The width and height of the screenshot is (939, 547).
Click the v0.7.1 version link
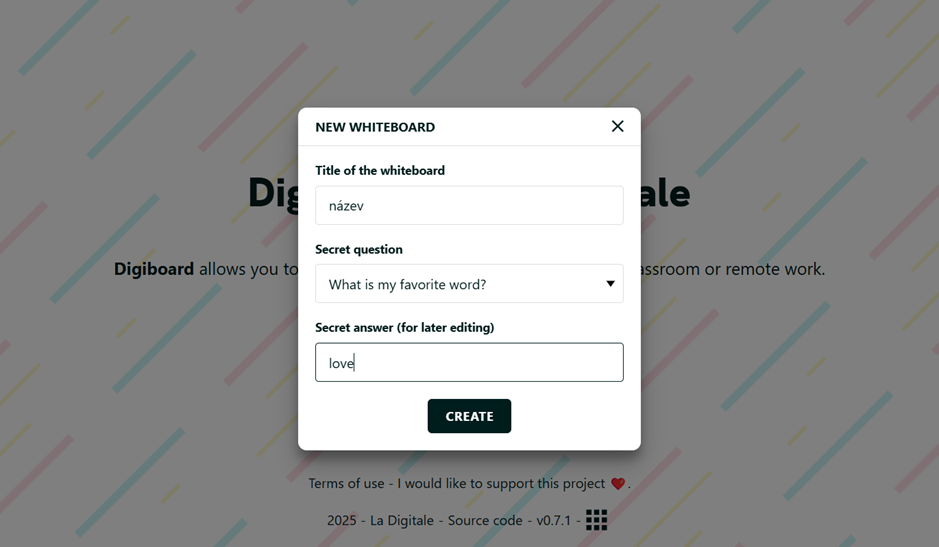pos(554,521)
